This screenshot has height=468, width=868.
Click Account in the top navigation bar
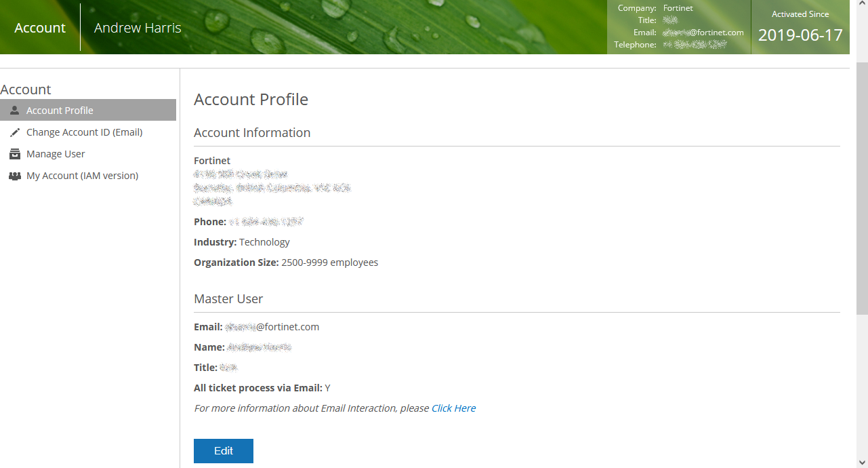(x=39, y=27)
